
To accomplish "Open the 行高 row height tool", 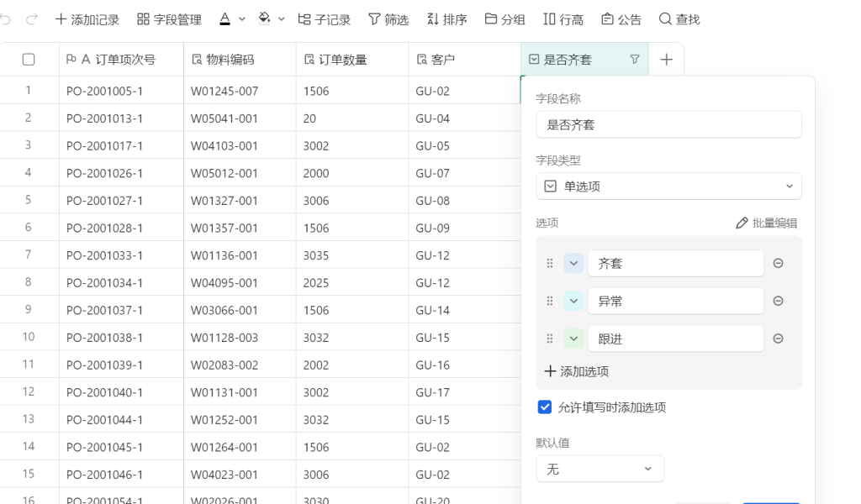I will [563, 20].
